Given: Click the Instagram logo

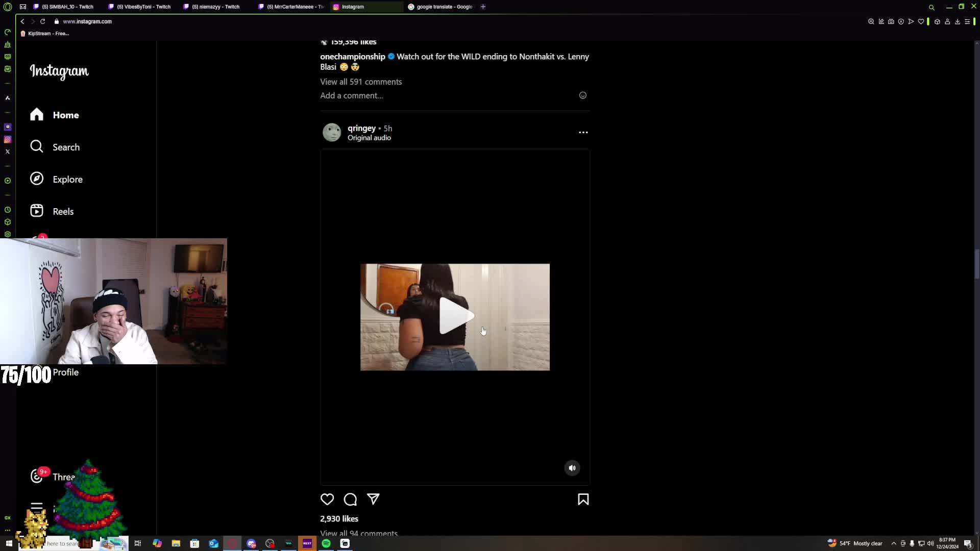Looking at the screenshot, I should click(x=59, y=71).
